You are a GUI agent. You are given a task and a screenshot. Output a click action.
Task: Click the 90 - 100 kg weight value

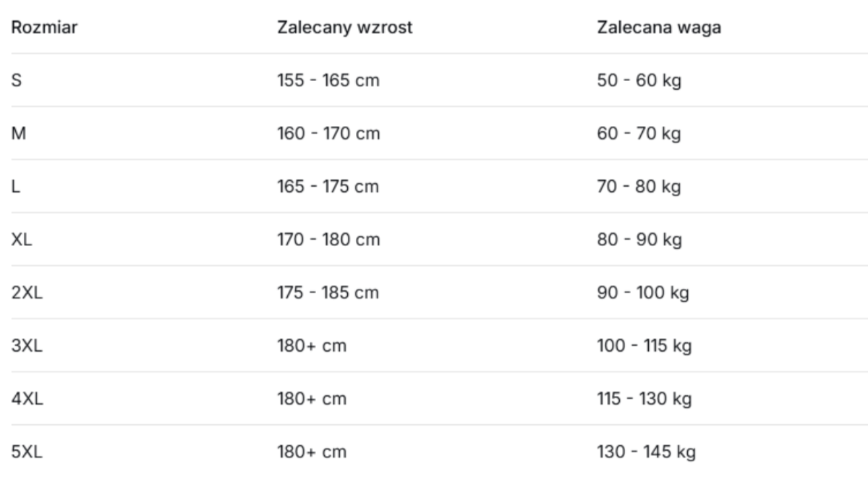(643, 293)
